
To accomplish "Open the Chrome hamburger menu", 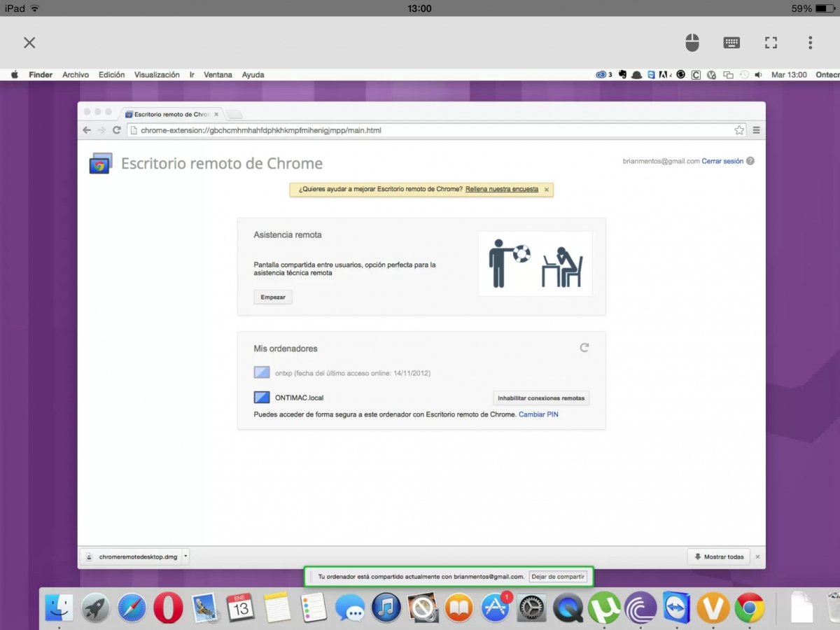I will coord(757,130).
